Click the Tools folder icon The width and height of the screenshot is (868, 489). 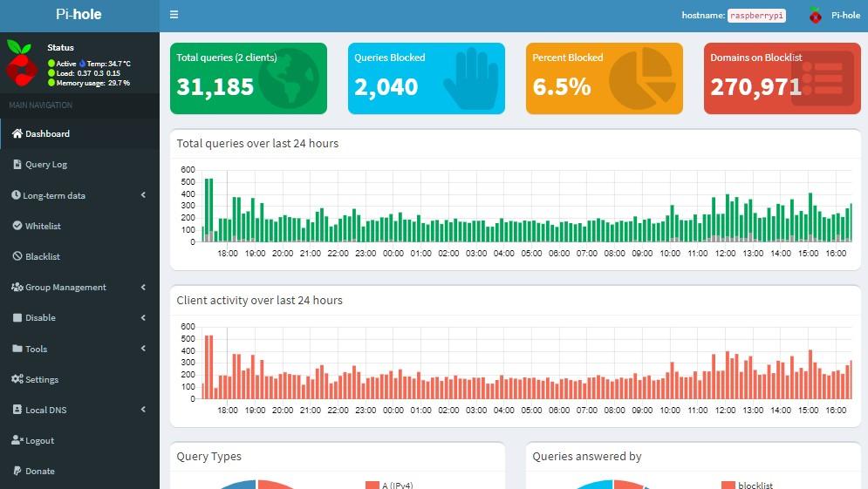tap(17, 349)
